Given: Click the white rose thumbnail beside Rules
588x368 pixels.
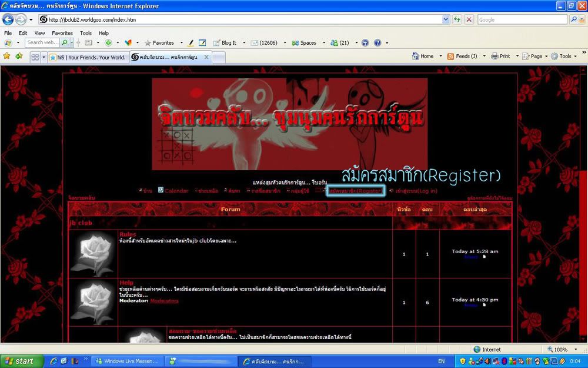Looking at the screenshot, I should tap(93, 254).
